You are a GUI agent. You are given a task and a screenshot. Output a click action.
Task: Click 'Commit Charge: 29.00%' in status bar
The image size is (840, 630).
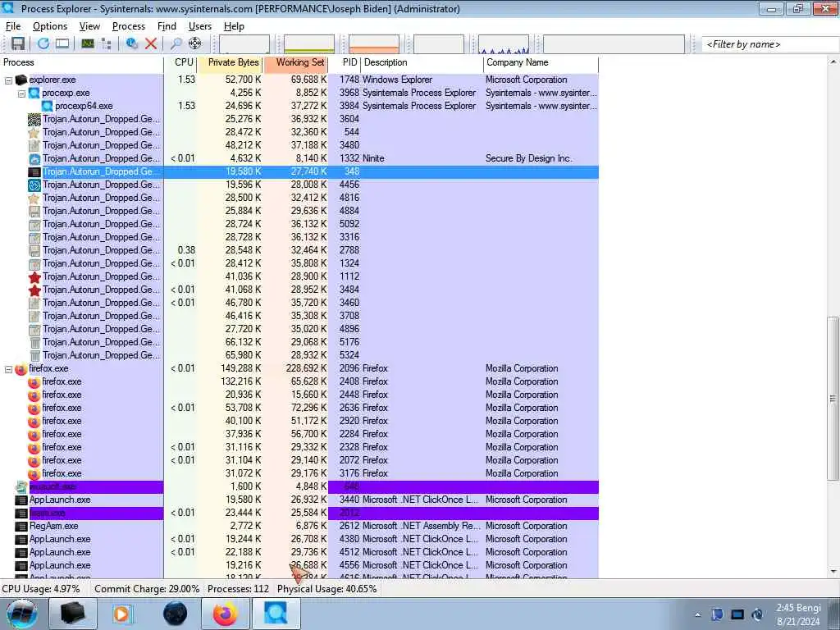pyautogui.click(x=147, y=589)
